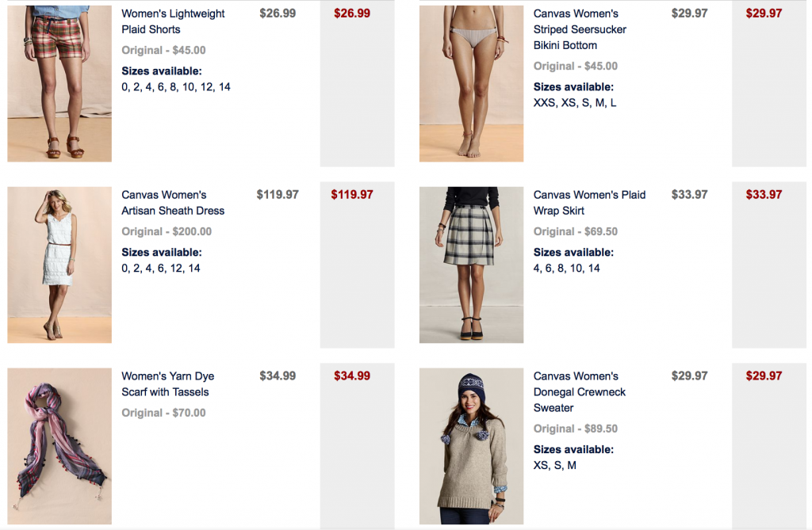
Task: Open Canvas Women's Donegal Crewneck Sweater link
Action: click(x=580, y=392)
